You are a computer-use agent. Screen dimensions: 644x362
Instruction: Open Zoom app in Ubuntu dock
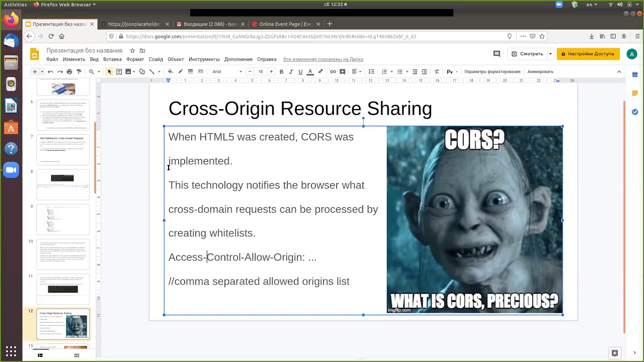(11, 170)
